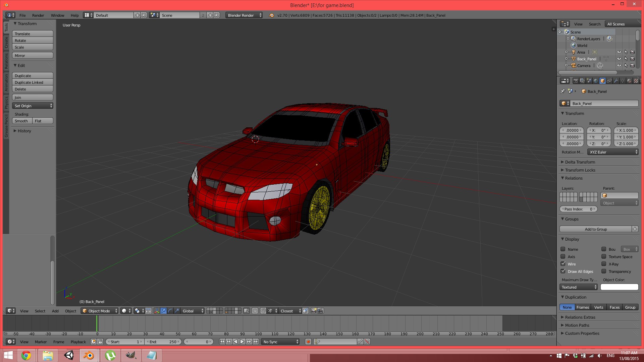Click the Duplicate Linked button

point(33,82)
